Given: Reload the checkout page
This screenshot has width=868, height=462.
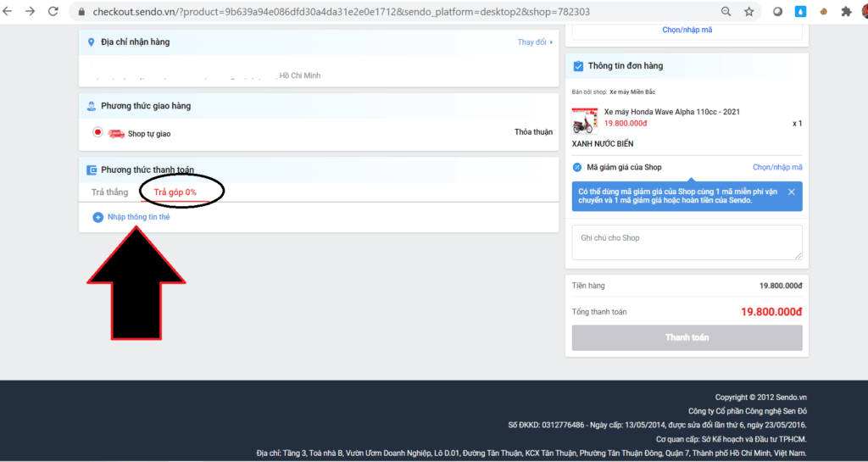Looking at the screenshot, I should (x=53, y=11).
